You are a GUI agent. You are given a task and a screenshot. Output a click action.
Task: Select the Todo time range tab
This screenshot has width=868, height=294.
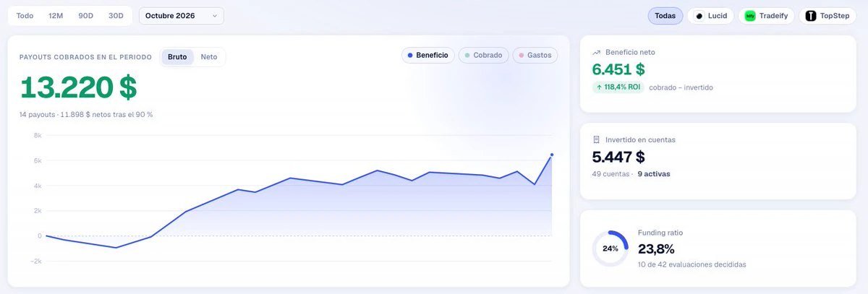pyautogui.click(x=25, y=16)
